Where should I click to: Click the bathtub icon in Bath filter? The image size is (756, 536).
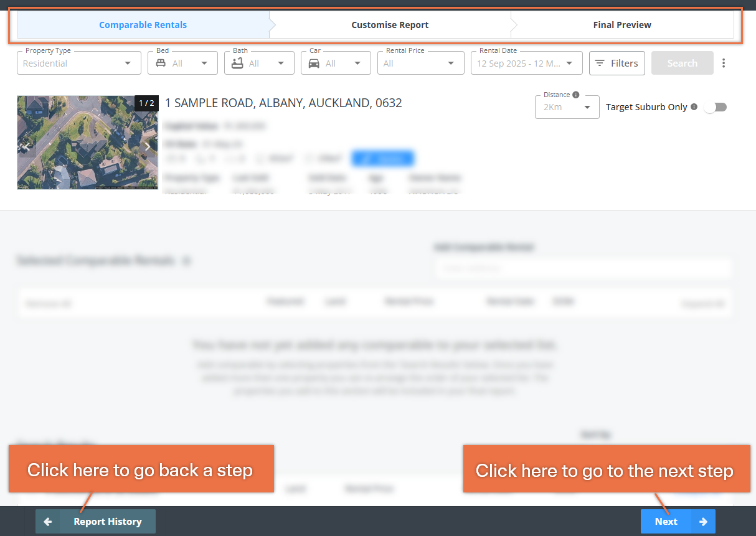[237, 63]
